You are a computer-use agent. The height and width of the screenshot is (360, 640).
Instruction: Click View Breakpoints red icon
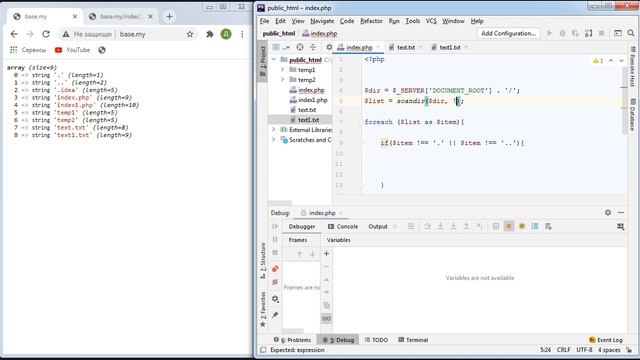click(275, 269)
